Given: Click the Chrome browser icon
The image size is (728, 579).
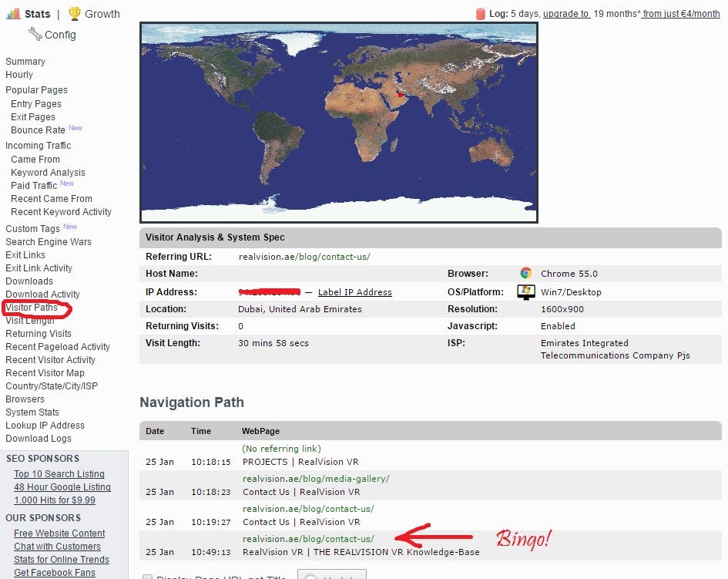Looking at the screenshot, I should click(x=525, y=273).
